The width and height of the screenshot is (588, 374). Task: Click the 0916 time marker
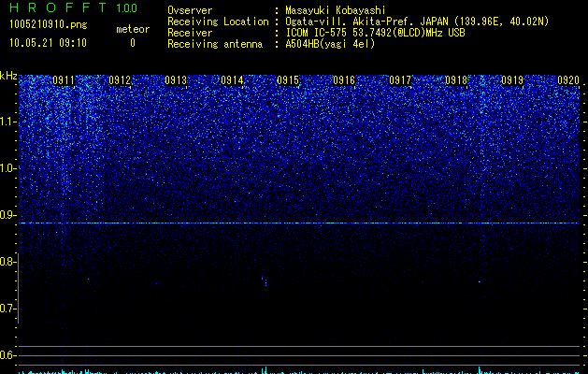pos(344,80)
